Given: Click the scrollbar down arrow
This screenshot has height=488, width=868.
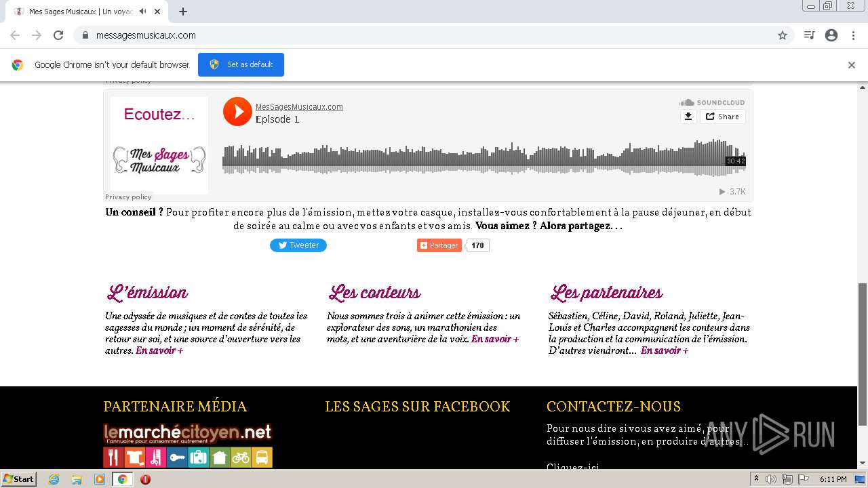Looking at the screenshot, I should [863, 464].
